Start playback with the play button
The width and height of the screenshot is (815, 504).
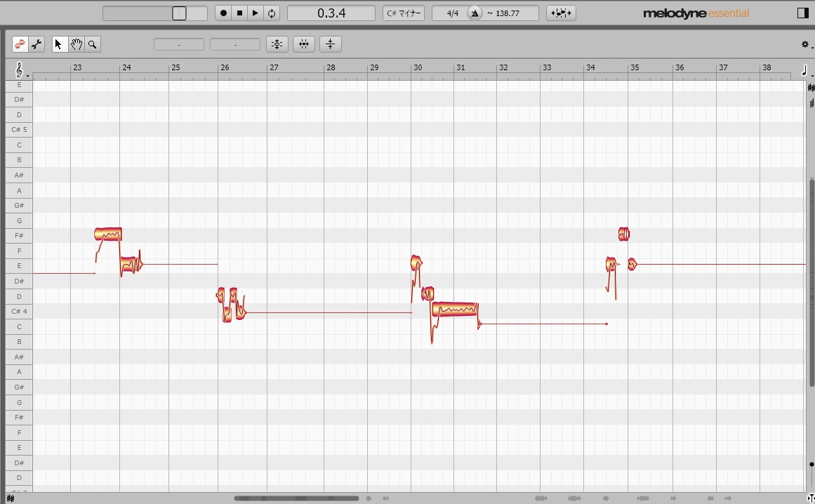(x=256, y=13)
